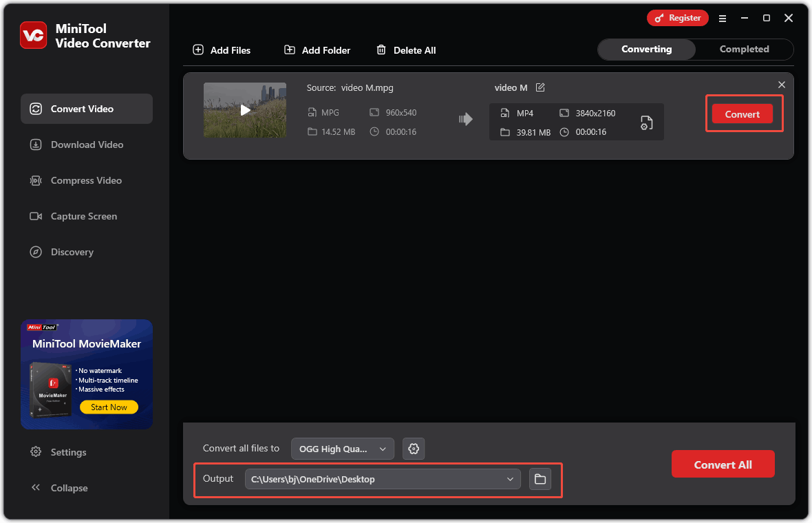Click the source MPG format icon

pos(312,112)
